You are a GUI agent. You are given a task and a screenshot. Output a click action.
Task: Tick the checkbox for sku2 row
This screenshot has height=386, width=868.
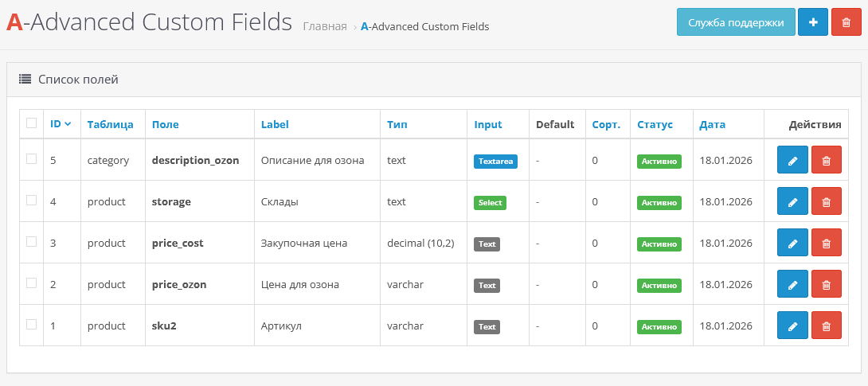click(x=32, y=325)
